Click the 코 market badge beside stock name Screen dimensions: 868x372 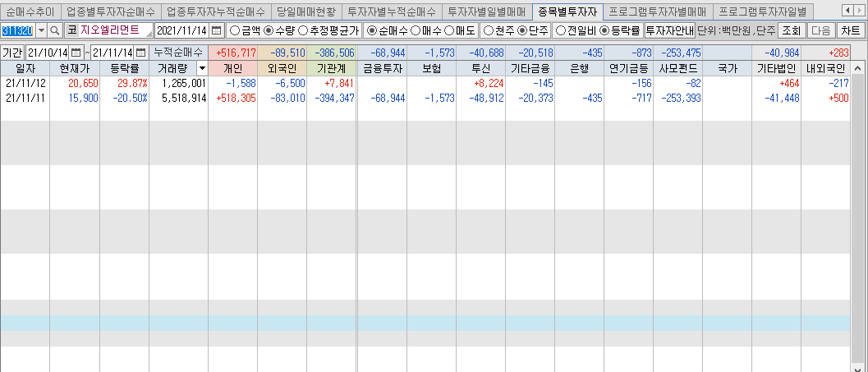[x=72, y=30]
